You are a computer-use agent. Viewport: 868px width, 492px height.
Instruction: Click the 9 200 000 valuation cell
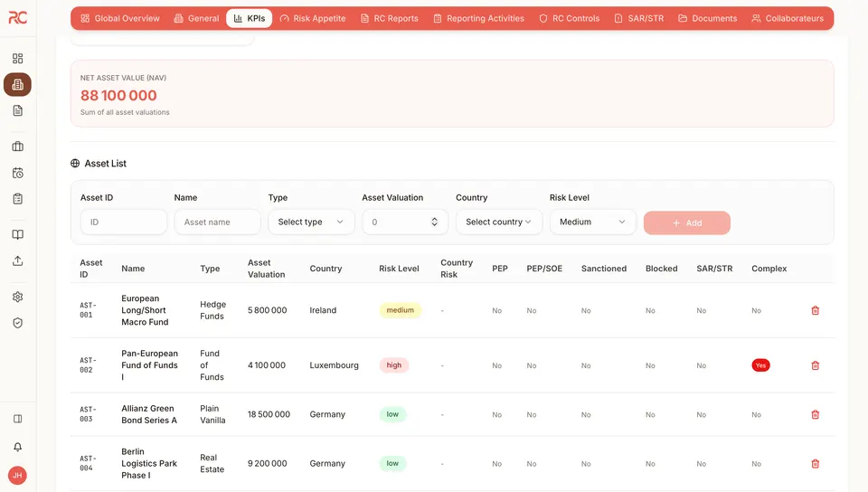pyautogui.click(x=267, y=464)
